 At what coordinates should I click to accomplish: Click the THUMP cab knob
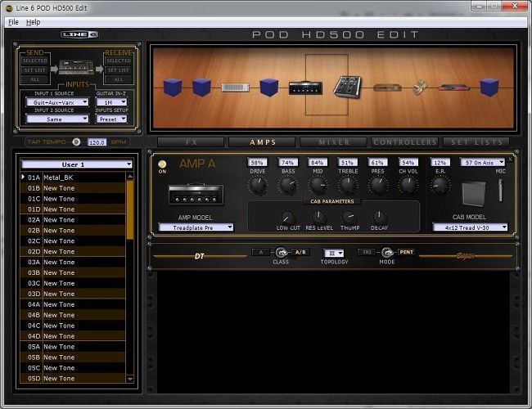coord(349,217)
